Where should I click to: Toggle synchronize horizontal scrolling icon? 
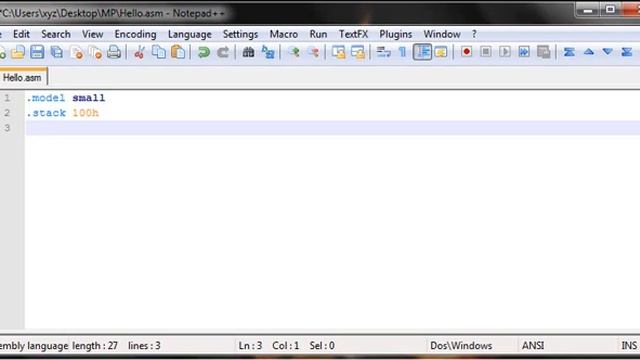358,52
